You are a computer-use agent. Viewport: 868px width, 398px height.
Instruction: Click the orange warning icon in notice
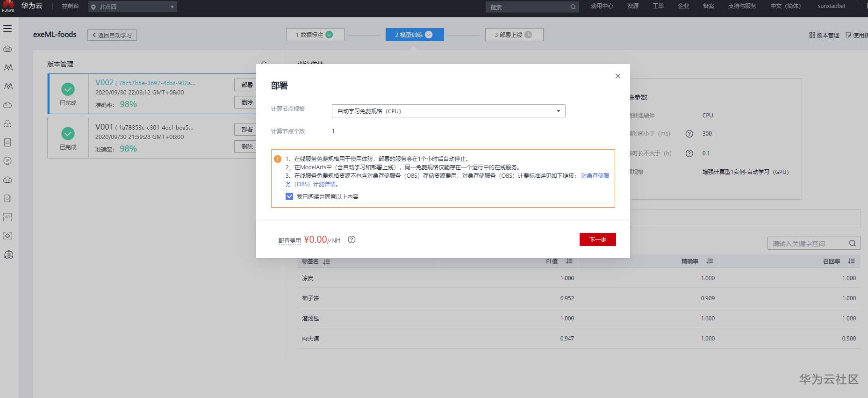pyautogui.click(x=278, y=159)
